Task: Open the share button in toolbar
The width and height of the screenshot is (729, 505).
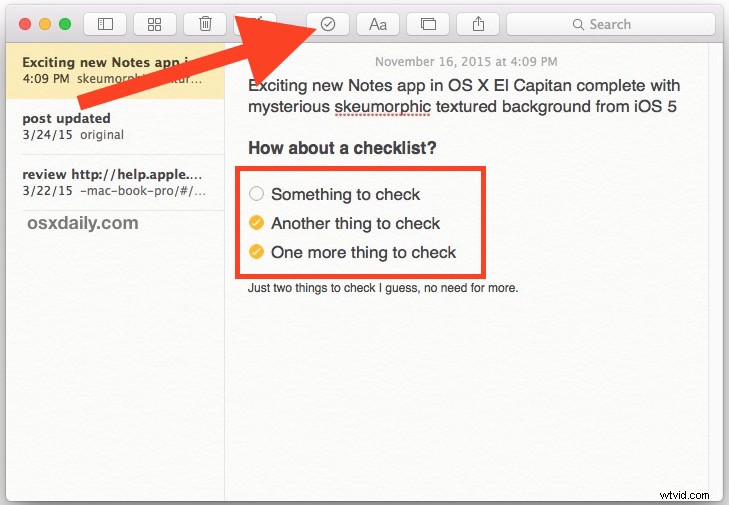Action: tap(478, 24)
